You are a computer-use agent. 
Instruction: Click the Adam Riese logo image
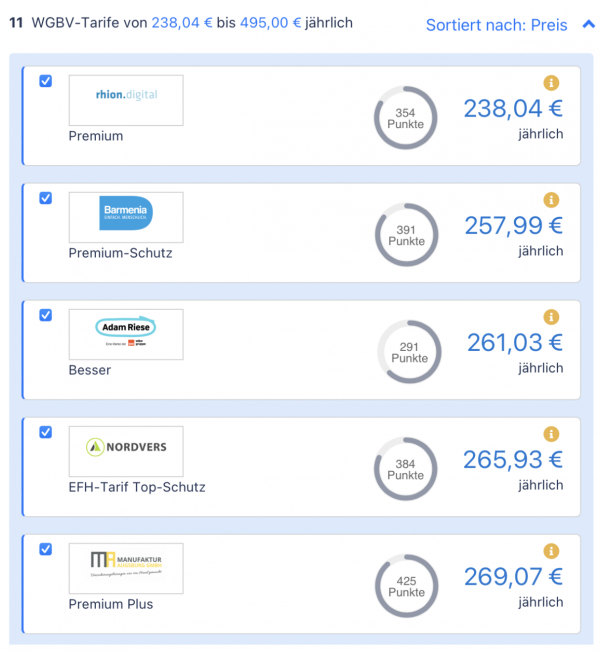126,334
